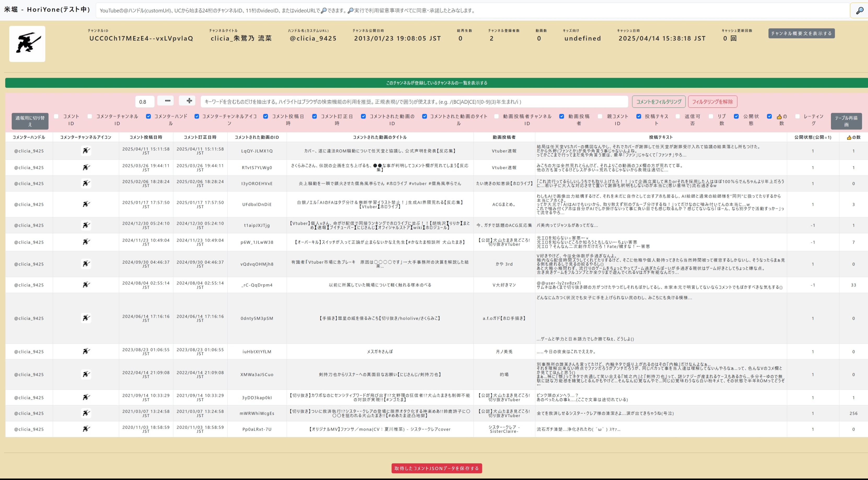The width and height of the screenshot is (868, 480).
Task: Click the V大好きマン poster cell
Action: point(504,285)
